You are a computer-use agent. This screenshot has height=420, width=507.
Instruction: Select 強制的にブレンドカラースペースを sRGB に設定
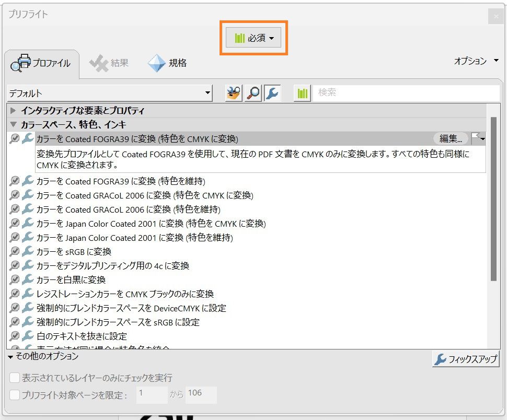(118, 322)
